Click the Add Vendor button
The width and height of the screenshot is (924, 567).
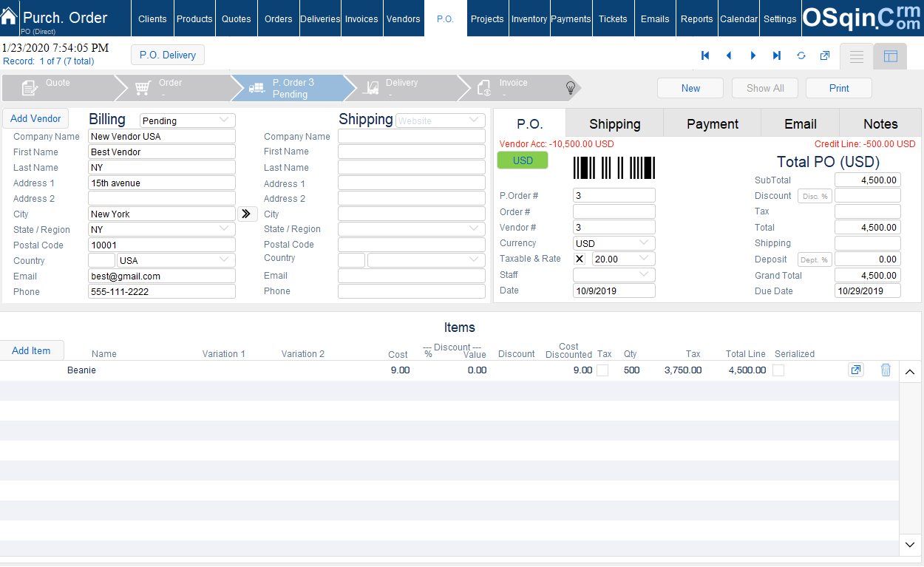(35, 118)
